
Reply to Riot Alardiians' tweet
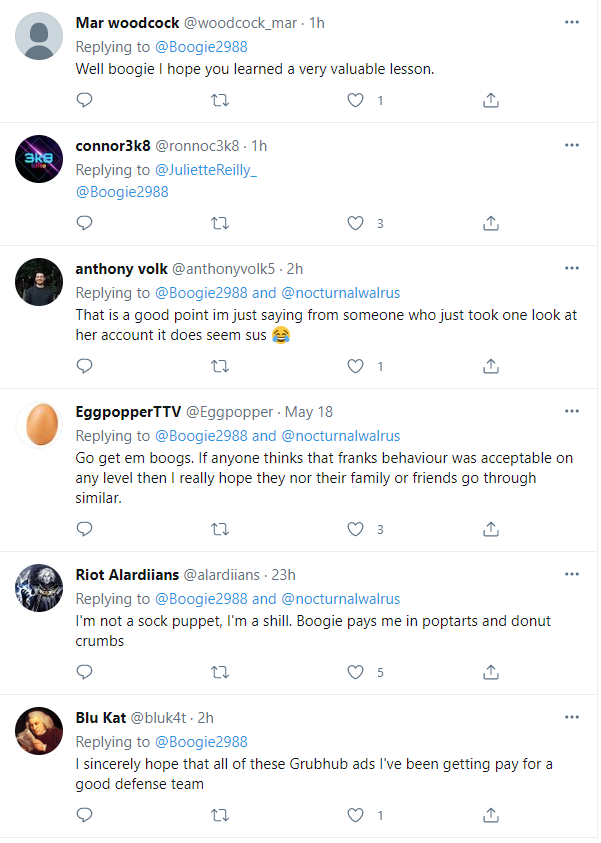coord(84,672)
